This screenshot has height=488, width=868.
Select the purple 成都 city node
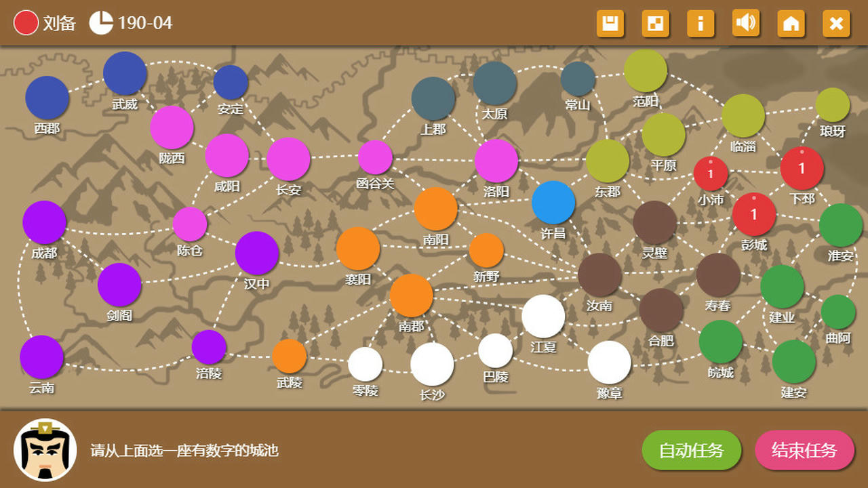pos(44,222)
